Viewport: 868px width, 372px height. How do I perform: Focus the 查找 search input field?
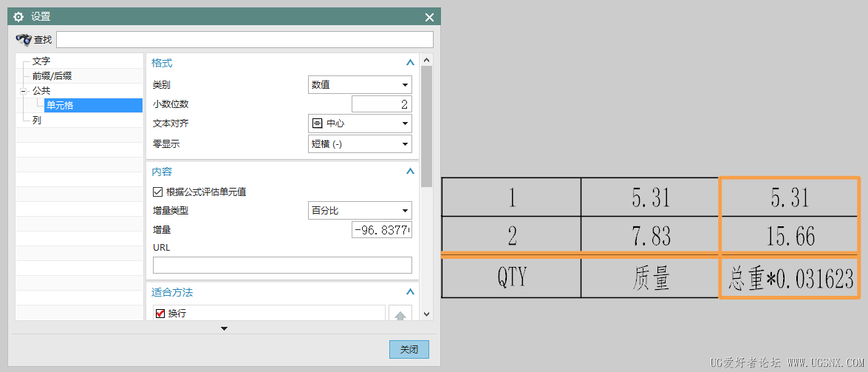[245, 39]
